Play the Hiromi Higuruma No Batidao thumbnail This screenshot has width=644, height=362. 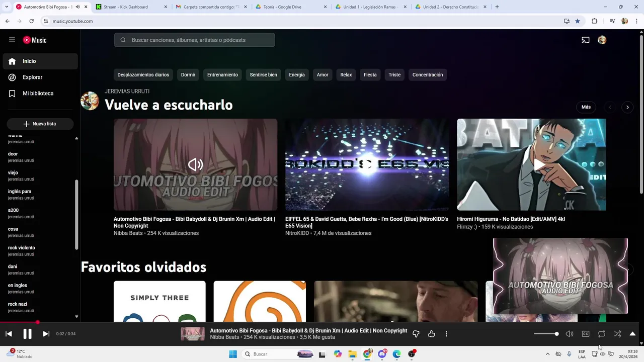pyautogui.click(x=531, y=164)
